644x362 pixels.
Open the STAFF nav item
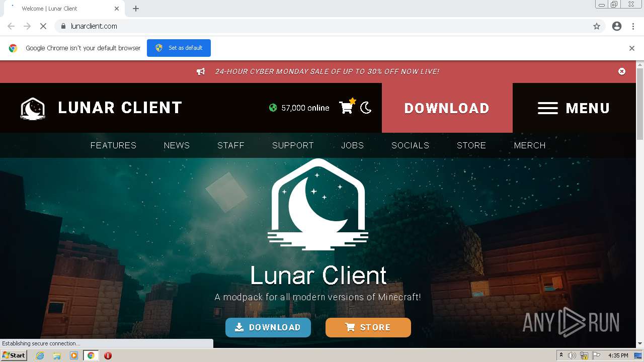tap(231, 145)
